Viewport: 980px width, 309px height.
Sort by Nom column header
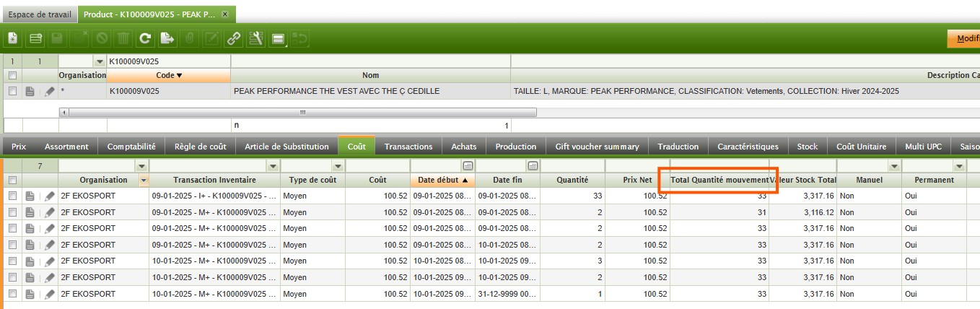(370, 75)
